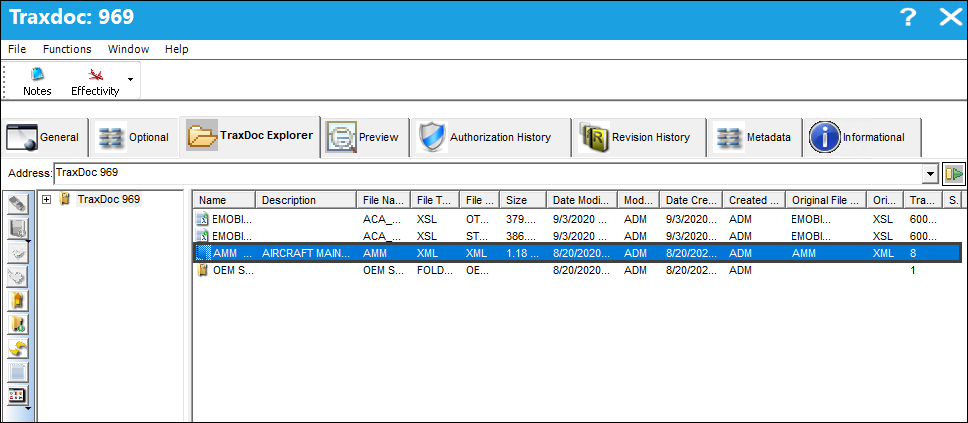Open the Window menu
The width and height of the screenshot is (968, 423).
click(x=128, y=49)
